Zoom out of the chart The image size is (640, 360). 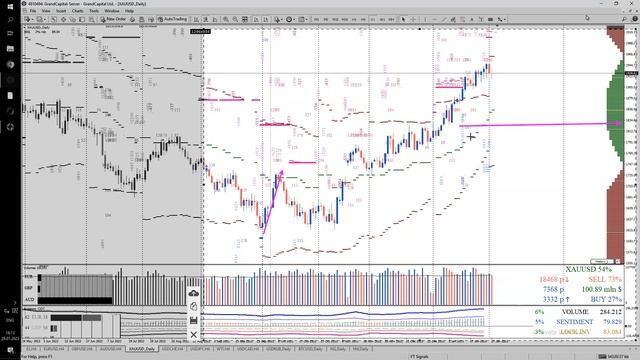coord(235,19)
